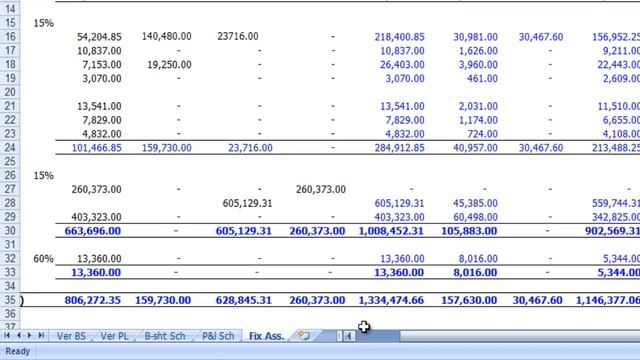Viewport: 640px width, 360px height.
Task: Click grand total 1,334,474.66
Action: tap(391, 300)
